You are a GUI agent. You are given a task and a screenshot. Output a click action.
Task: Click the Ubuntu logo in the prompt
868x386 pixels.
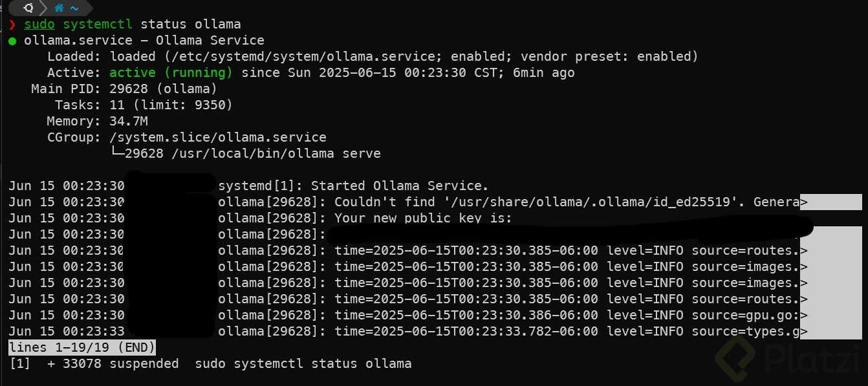pyautogui.click(x=28, y=8)
